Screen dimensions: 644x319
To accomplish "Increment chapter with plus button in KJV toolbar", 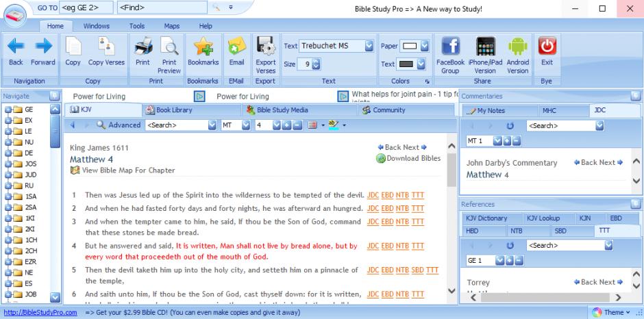I will (x=286, y=125).
